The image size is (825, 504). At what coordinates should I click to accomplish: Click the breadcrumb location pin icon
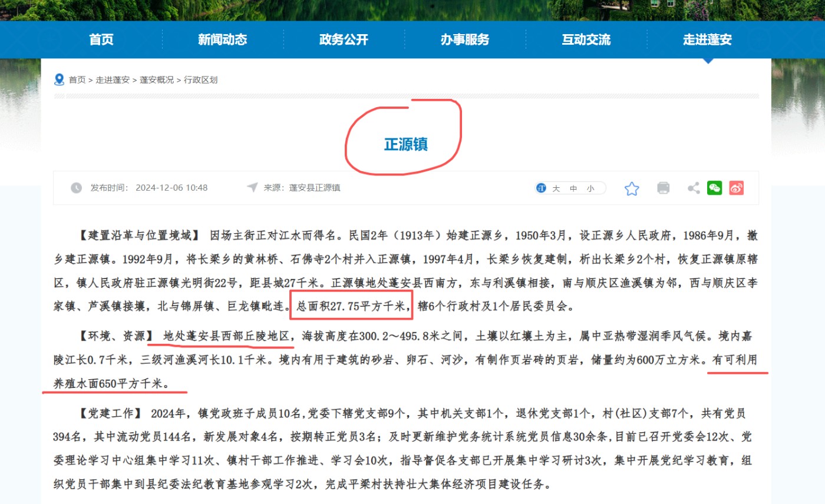59,79
